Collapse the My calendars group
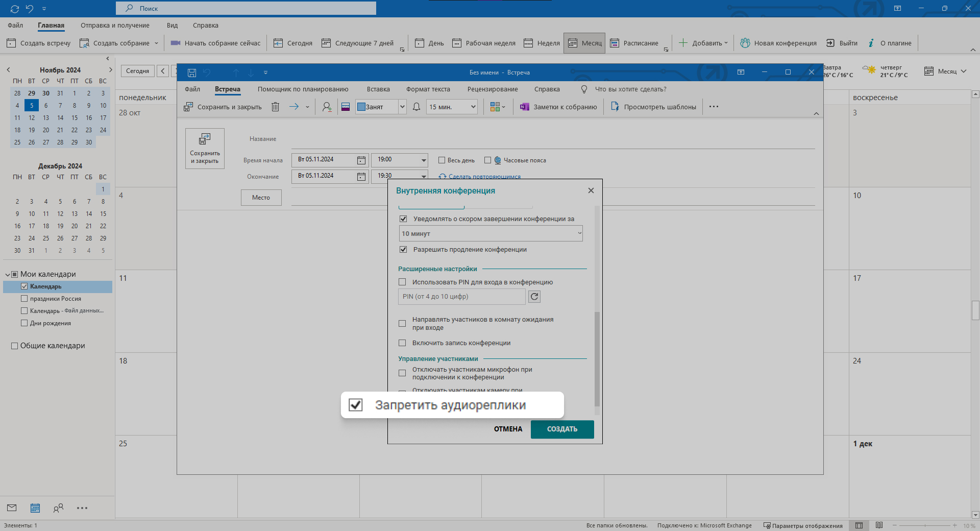This screenshot has height=531, width=980. (8, 275)
